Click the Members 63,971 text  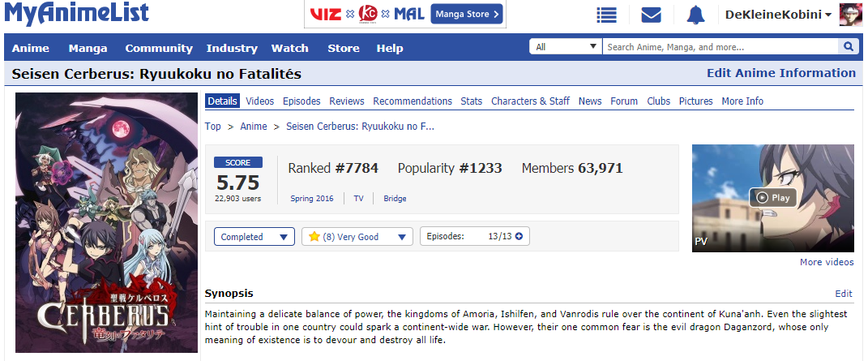[x=572, y=168]
